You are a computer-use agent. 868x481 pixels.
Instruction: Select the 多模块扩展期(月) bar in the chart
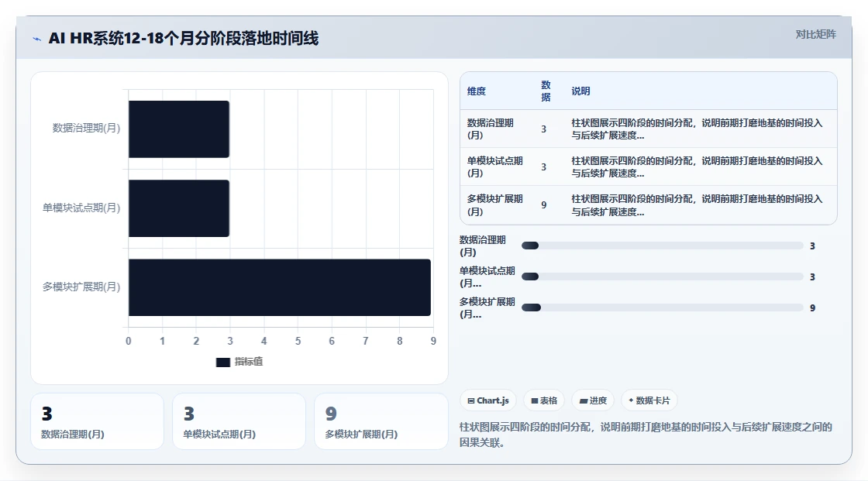click(280, 287)
